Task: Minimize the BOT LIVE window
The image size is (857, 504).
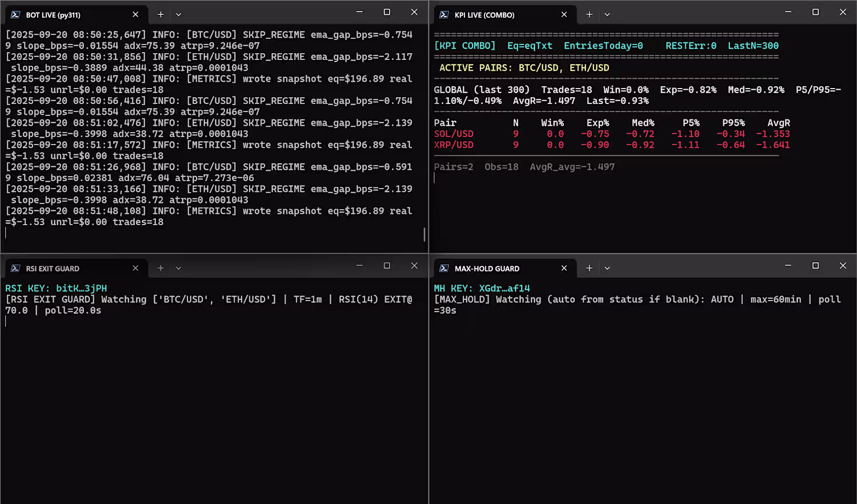Action: point(359,12)
